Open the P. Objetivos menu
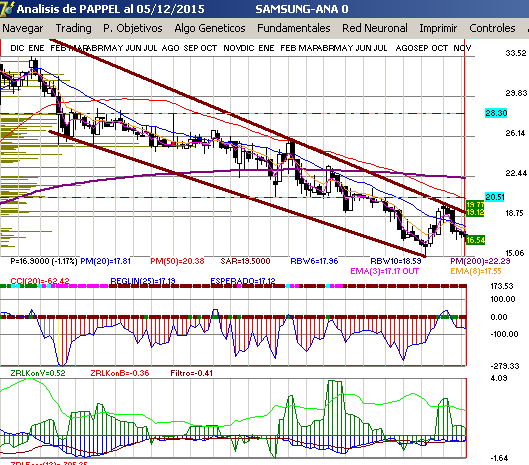Image resolution: width=529 pixels, height=465 pixels. (133, 28)
